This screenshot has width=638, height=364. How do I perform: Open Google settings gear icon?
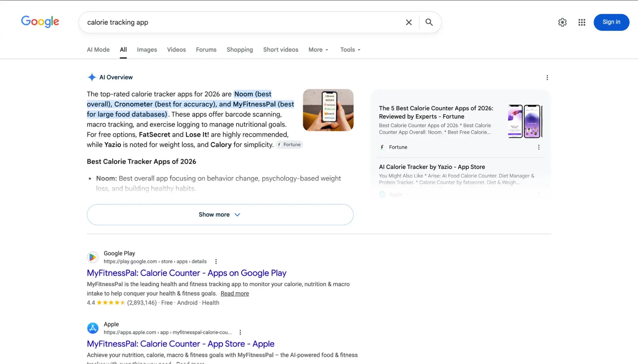562,22
